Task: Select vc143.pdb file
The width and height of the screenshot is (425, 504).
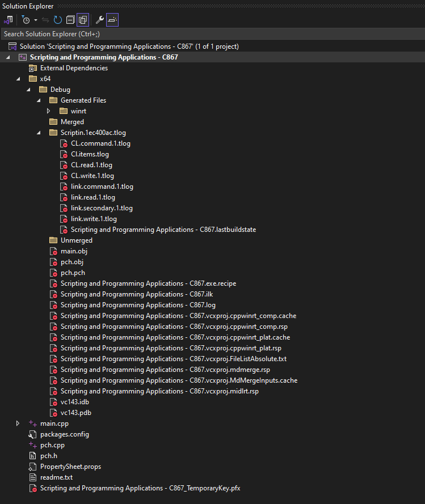Action: pos(76,413)
